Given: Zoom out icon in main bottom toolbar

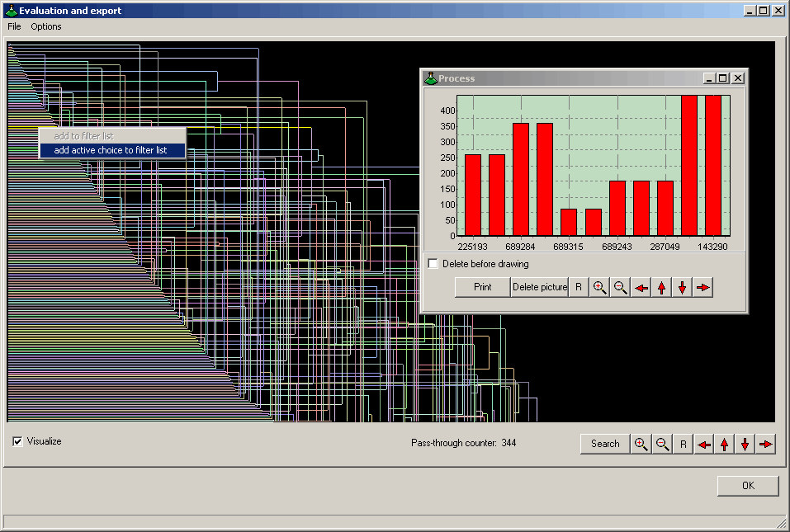Looking at the screenshot, I should [x=662, y=444].
